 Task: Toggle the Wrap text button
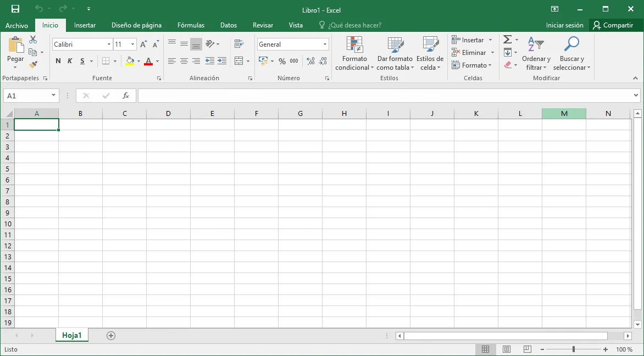point(238,44)
